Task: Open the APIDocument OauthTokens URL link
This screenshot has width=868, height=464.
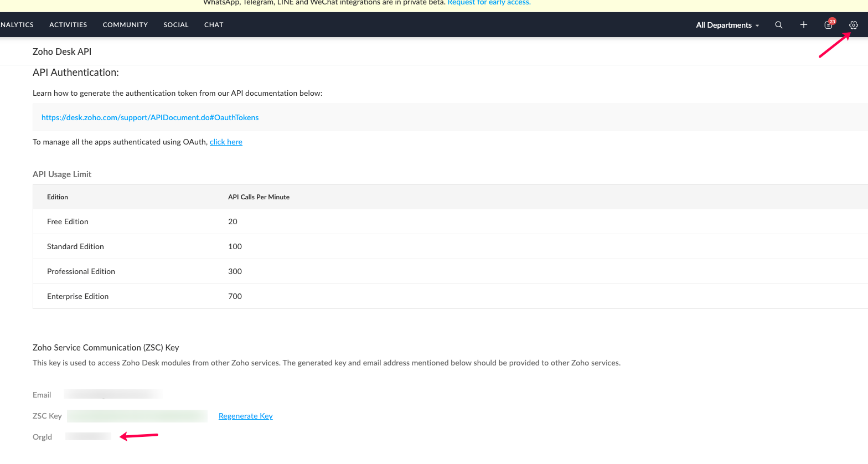Action: (150, 117)
